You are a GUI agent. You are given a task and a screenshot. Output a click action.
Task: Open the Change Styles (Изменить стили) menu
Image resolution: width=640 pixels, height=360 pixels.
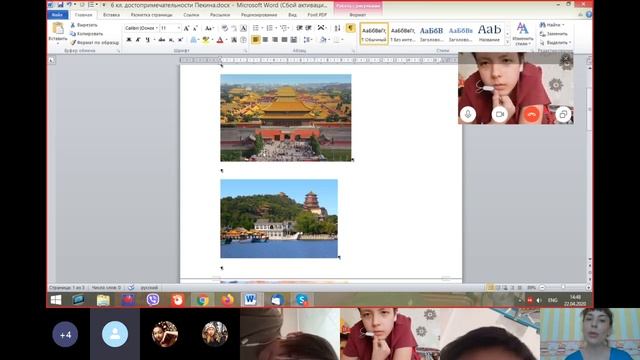click(x=522, y=34)
